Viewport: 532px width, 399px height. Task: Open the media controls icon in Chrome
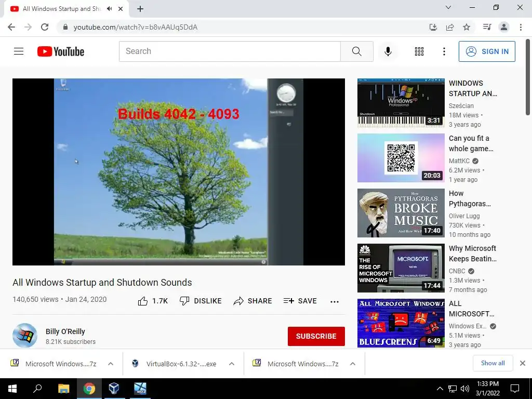[x=487, y=27]
